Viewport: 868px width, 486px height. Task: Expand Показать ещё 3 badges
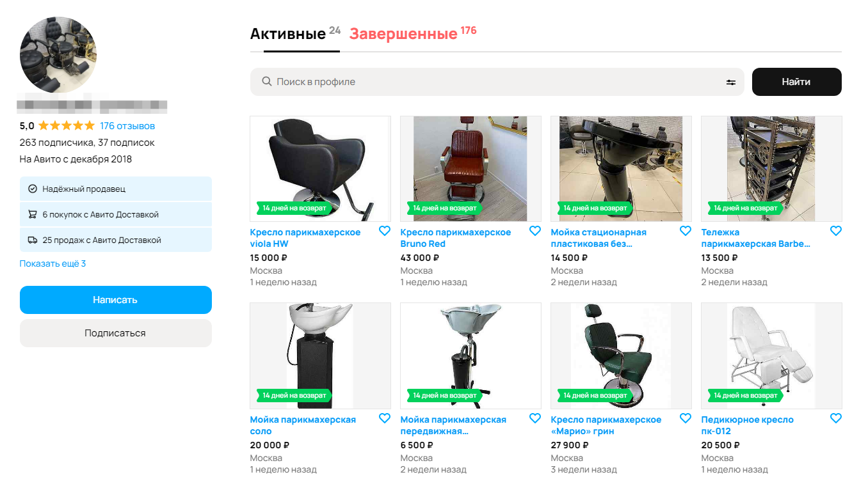tap(52, 263)
